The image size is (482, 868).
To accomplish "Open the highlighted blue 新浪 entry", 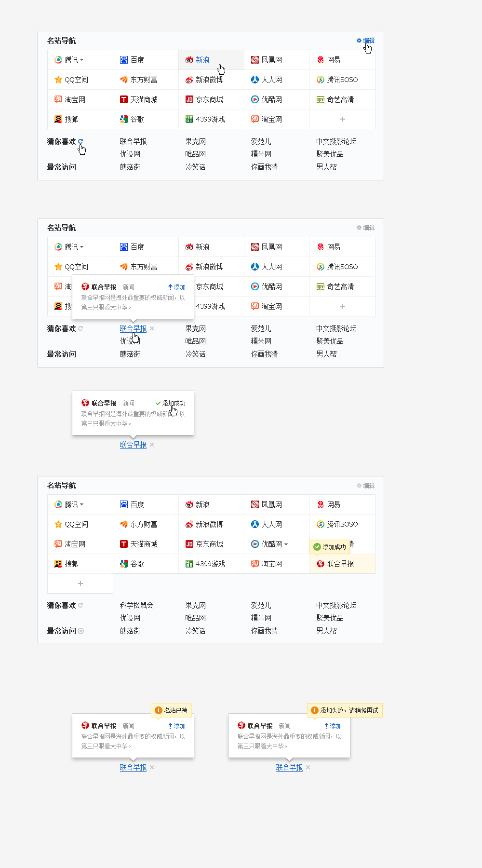I will 202,60.
